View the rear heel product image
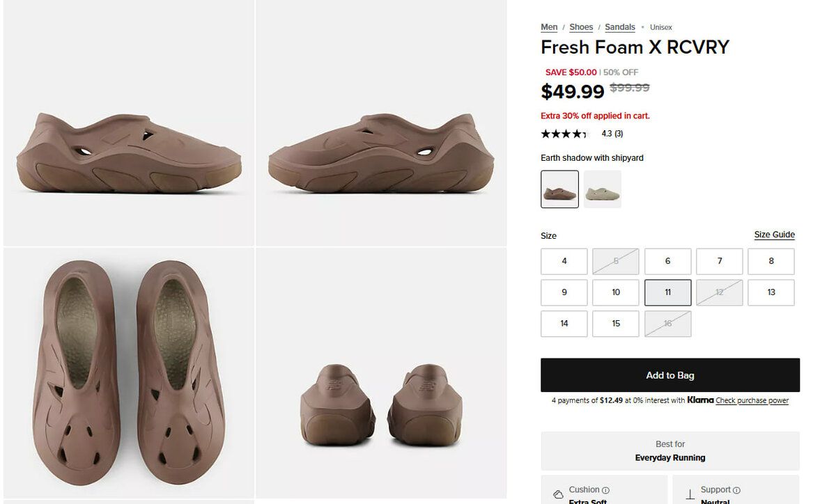Viewport: 836px width, 504px height. pos(381,404)
